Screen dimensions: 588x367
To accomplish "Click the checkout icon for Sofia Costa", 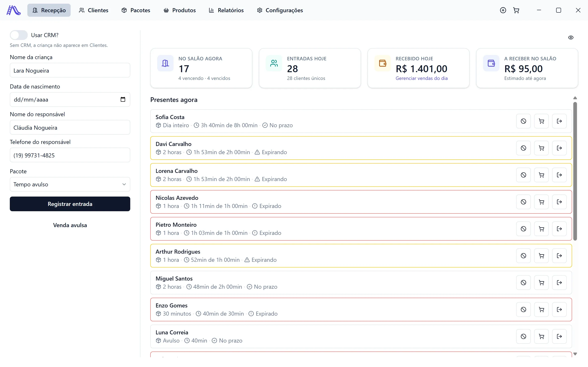I will (559, 121).
